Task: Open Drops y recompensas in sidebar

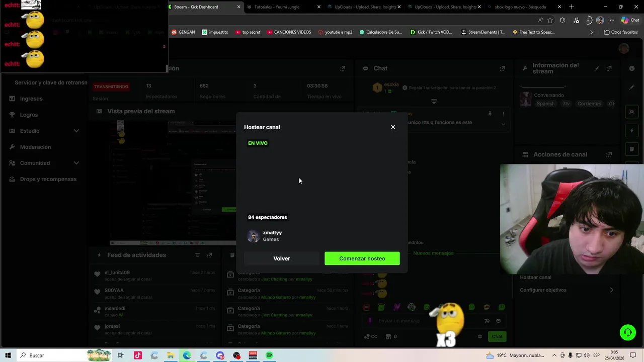Action: pos(48,179)
